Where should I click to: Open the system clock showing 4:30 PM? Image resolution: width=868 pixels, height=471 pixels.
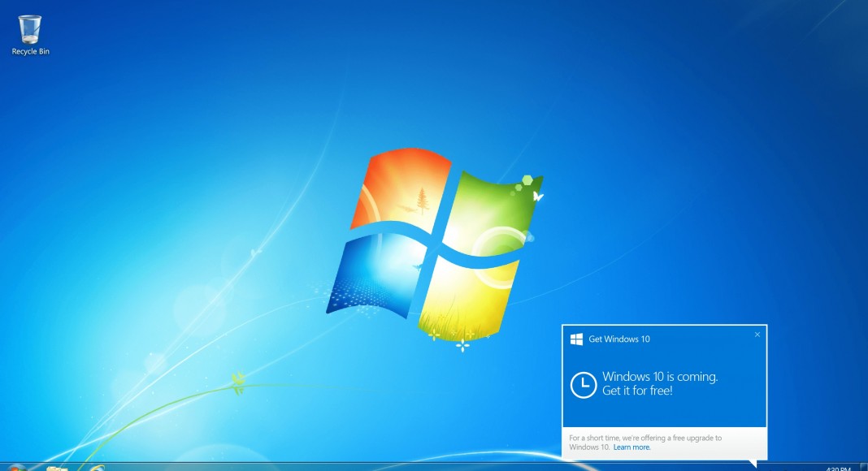(x=837, y=468)
